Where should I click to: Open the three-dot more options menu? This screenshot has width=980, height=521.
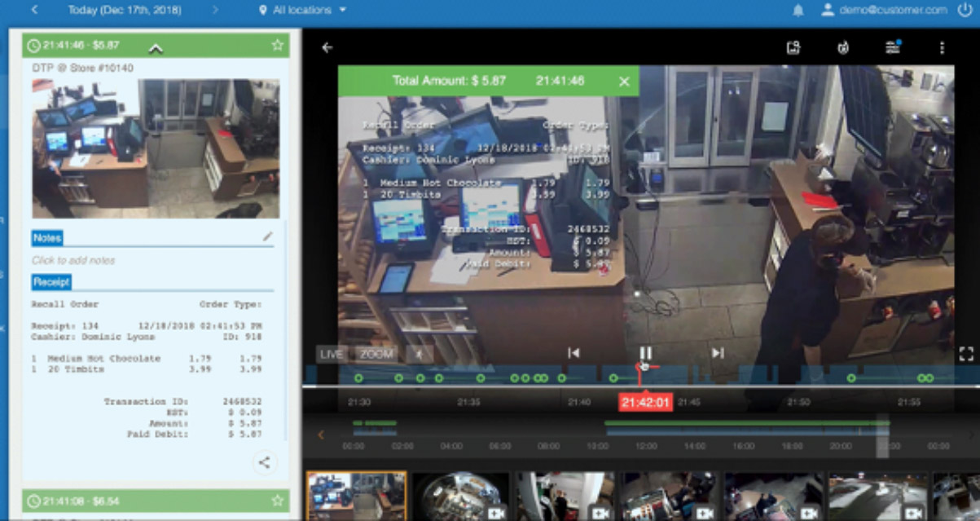(942, 47)
